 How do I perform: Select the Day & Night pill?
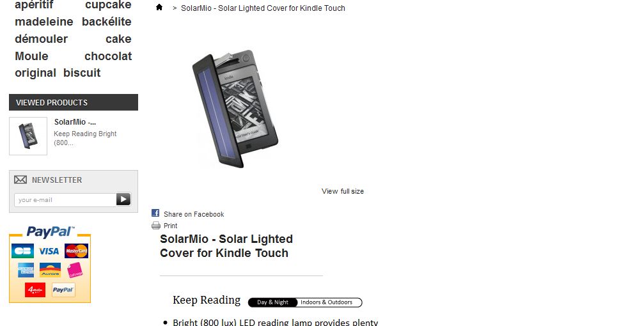pos(272,302)
